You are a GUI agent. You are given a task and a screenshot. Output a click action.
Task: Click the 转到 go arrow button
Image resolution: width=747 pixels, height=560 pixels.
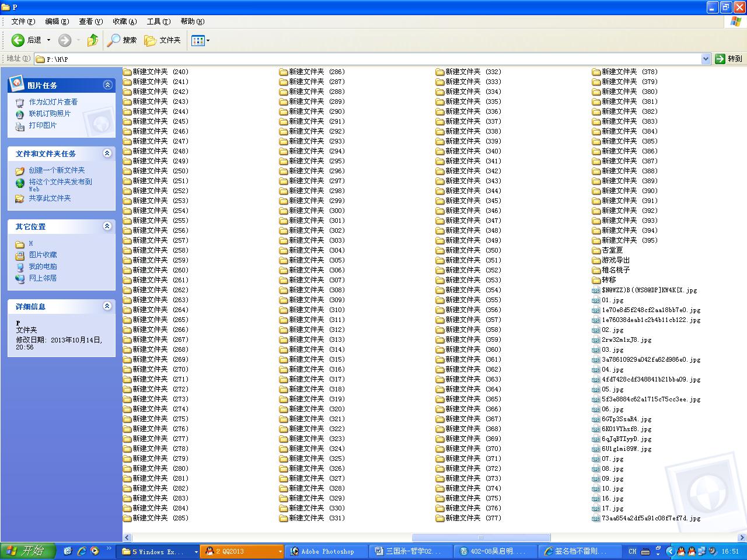tap(728, 59)
